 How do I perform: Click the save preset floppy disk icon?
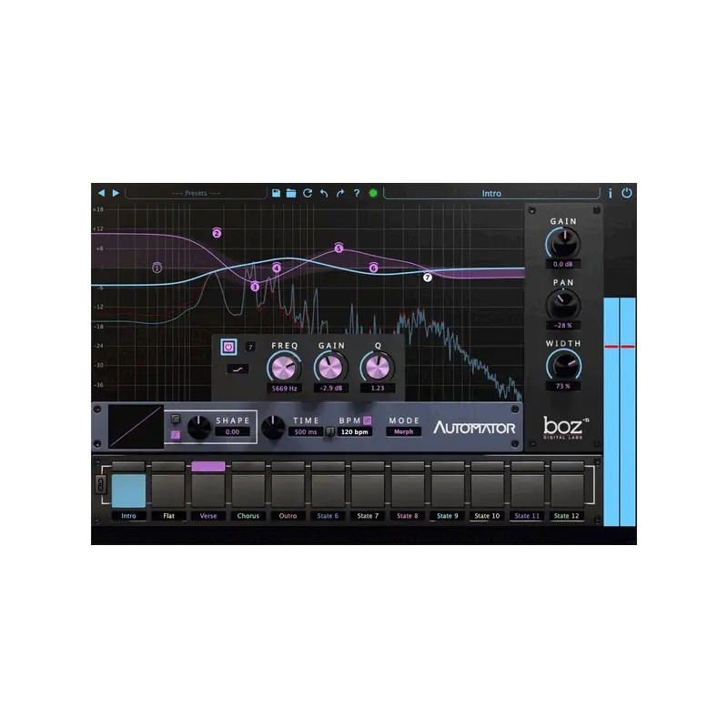[276, 193]
